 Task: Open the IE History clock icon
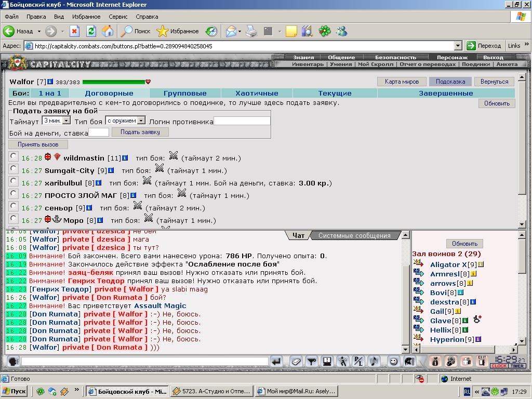(211, 31)
